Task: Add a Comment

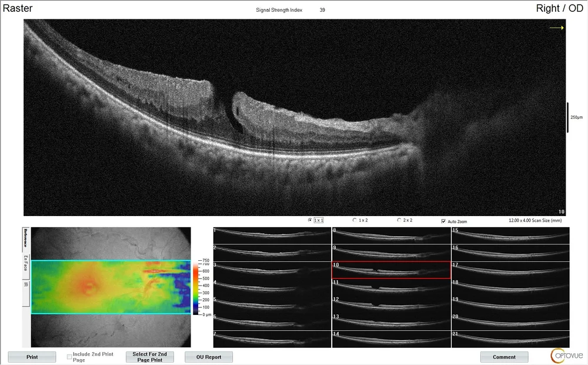Action: point(503,357)
